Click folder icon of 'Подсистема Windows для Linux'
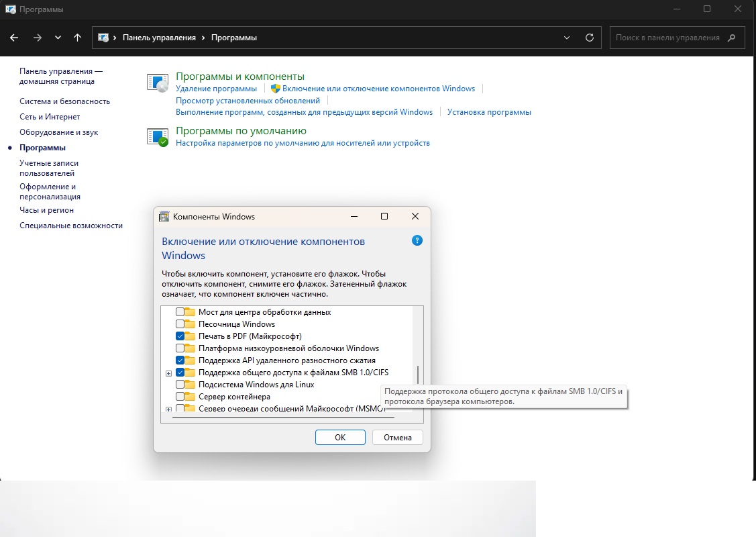 pos(190,385)
